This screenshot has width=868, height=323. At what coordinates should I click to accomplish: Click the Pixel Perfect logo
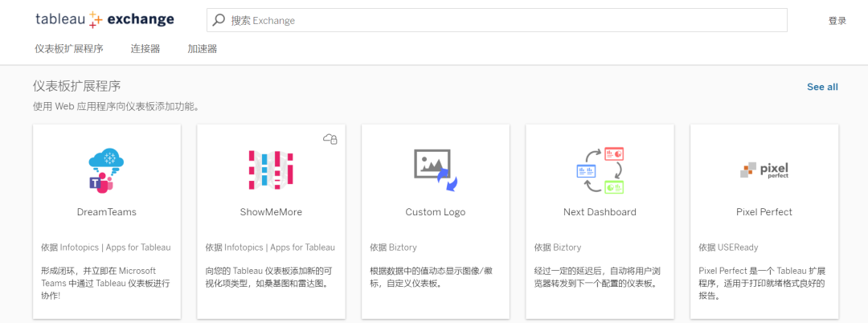click(x=764, y=170)
